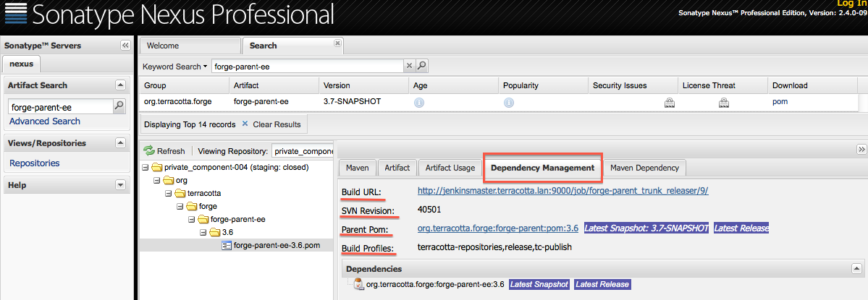The width and height of the screenshot is (868, 300).
Task: Open the forge-parent:pom:3.6 parent pom link
Action: pos(498,228)
